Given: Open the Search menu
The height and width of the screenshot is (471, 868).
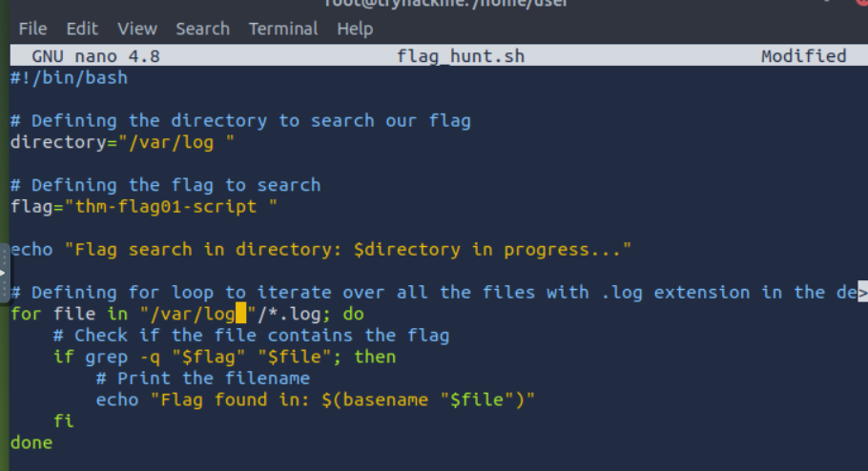Looking at the screenshot, I should 202,29.
